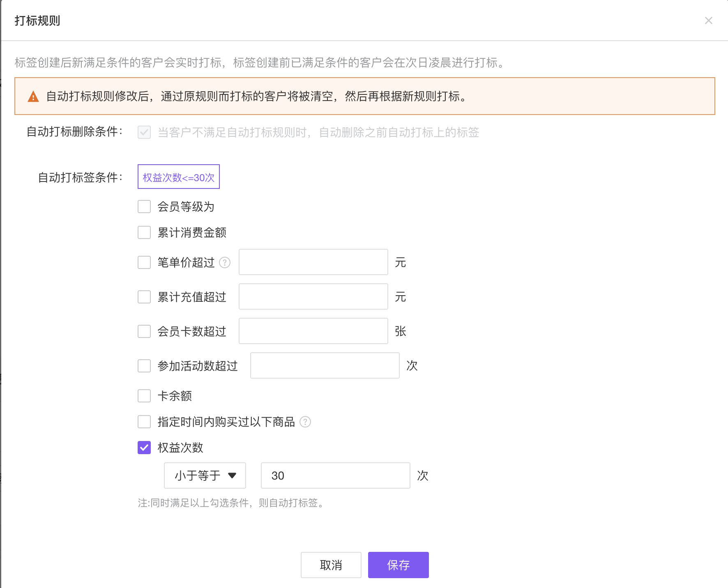This screenshot has height=588, width=728.
Task: Enable 参加活动数超过 condition checkbox
Action: coord(144,366)
